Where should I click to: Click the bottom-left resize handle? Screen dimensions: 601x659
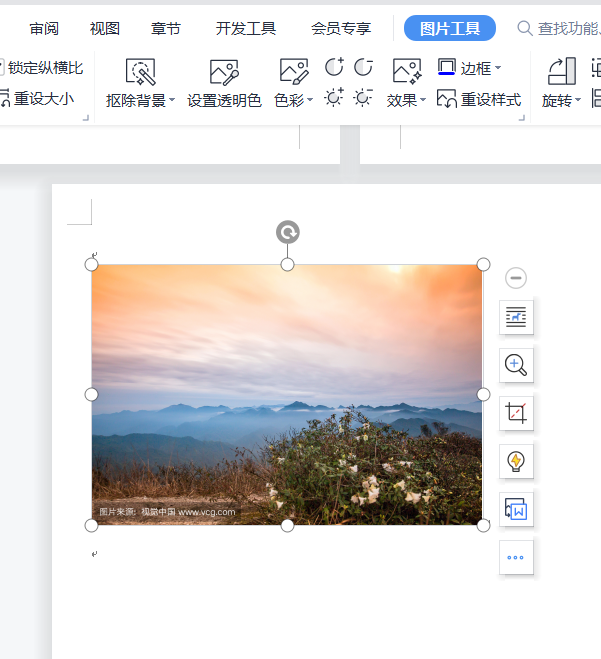point(91,525)
